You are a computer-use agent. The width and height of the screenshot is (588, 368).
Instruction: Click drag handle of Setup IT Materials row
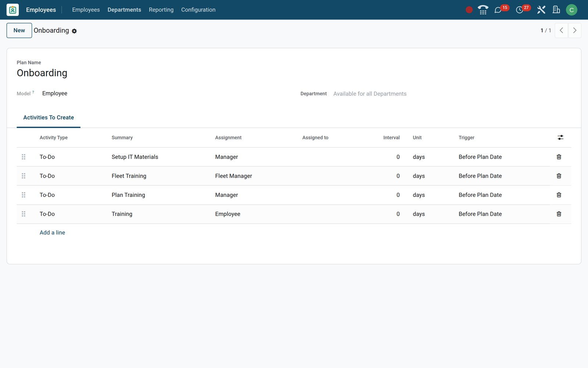24,157
